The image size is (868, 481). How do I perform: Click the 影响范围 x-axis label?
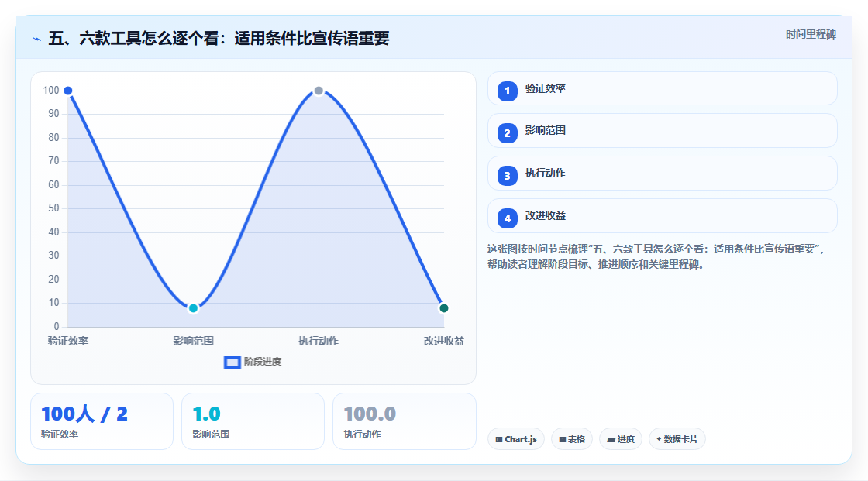click(193, 341)
